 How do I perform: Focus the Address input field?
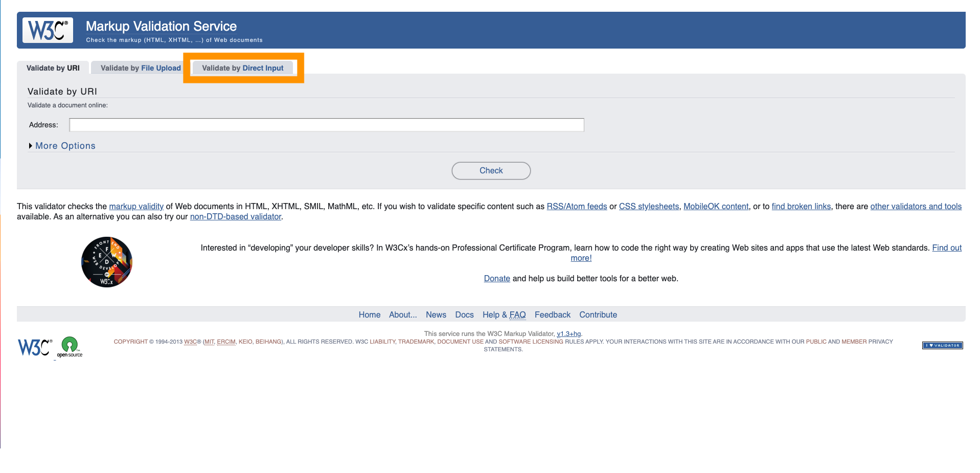pyautogui.click(x=327, y=125)
